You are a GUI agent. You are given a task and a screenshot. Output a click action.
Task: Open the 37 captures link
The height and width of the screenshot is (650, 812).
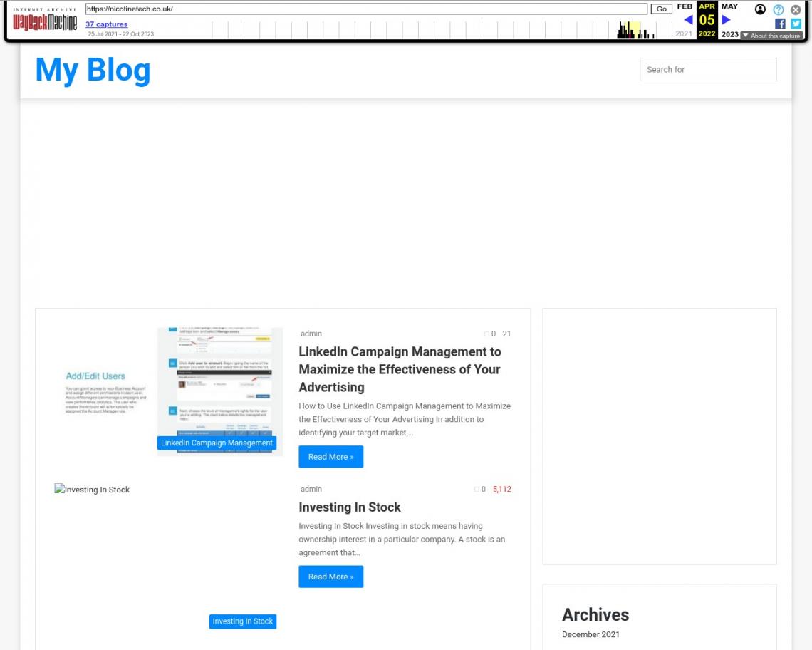[x=107, y=24]
